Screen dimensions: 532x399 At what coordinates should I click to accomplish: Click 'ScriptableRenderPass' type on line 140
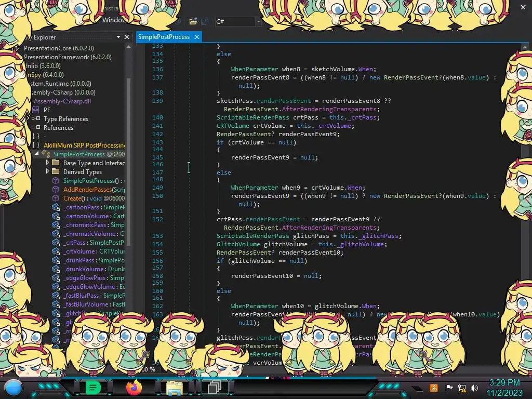tap(253, 117)
